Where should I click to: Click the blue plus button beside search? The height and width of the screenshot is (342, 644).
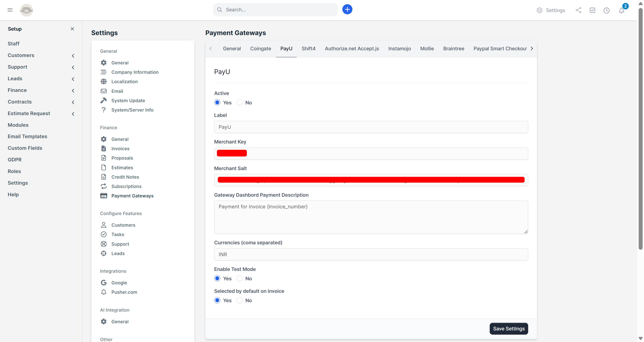click(347, 9)
